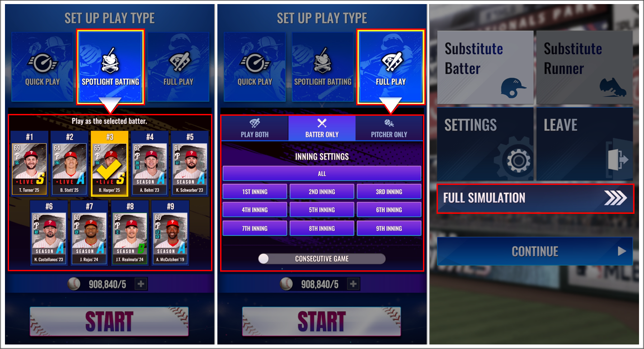Image resolution: width=644 pixels, height=349 pixels.
Task: Tap the CONTINUE button
Action: [x=535, y=251]
